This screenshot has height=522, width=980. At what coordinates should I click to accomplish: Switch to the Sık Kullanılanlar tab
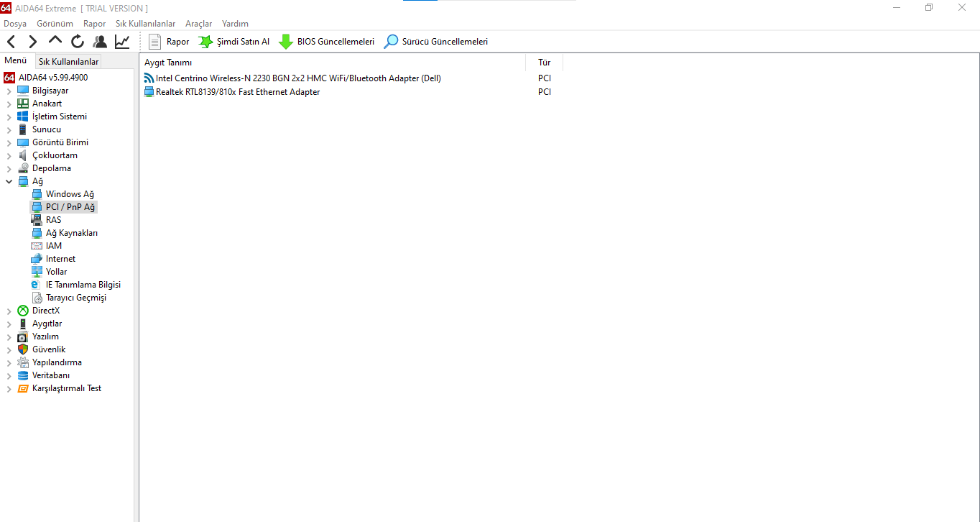68,62
